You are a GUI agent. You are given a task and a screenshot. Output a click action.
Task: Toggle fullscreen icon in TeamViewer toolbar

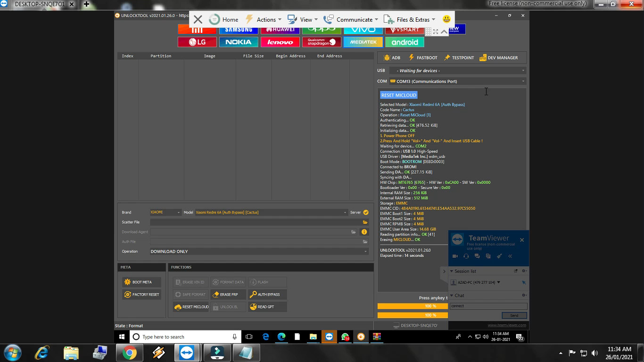[x=436, y=32]
